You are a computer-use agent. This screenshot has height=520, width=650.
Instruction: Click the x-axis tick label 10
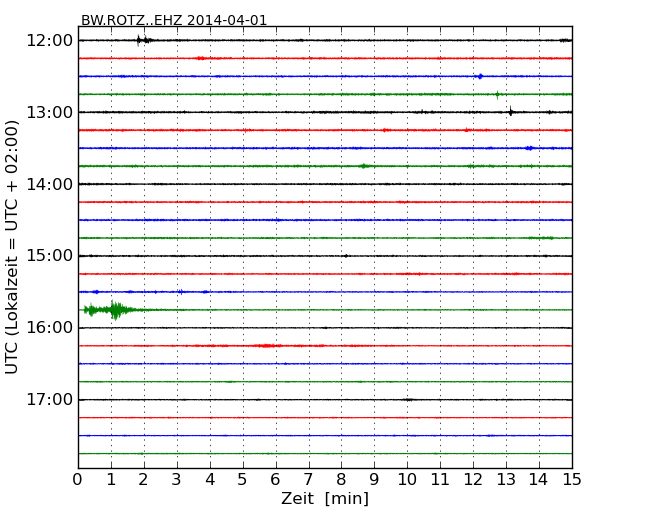(x=407, y=480)
